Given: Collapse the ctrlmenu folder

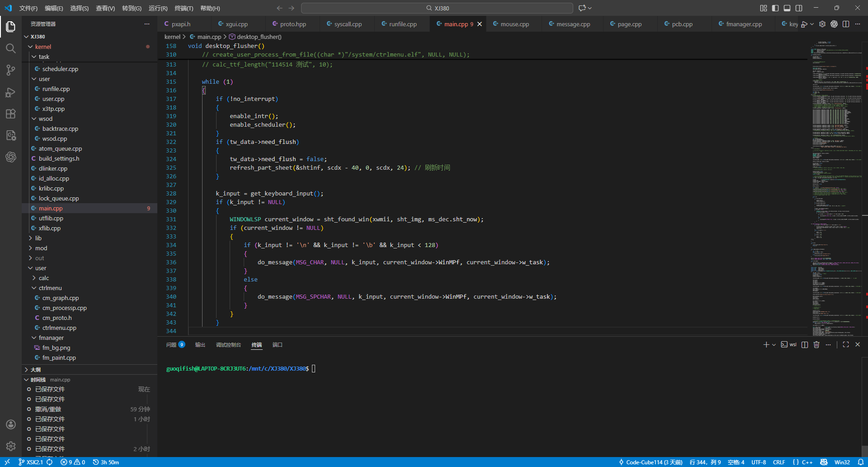Looking at the screenshot, I should pos(50,288).
